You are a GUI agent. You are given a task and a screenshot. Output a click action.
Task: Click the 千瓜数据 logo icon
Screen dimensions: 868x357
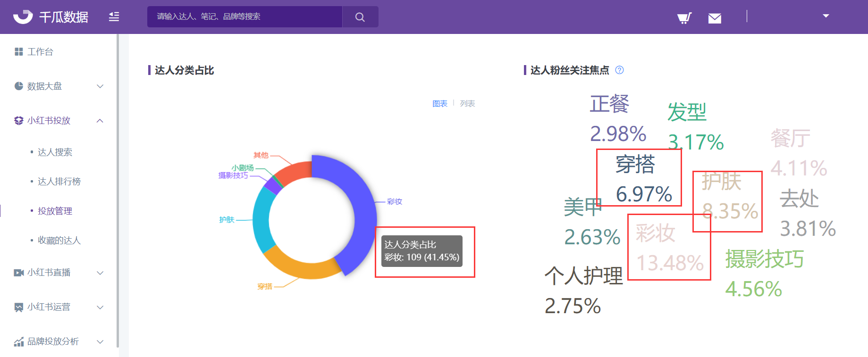click(23, 17)
